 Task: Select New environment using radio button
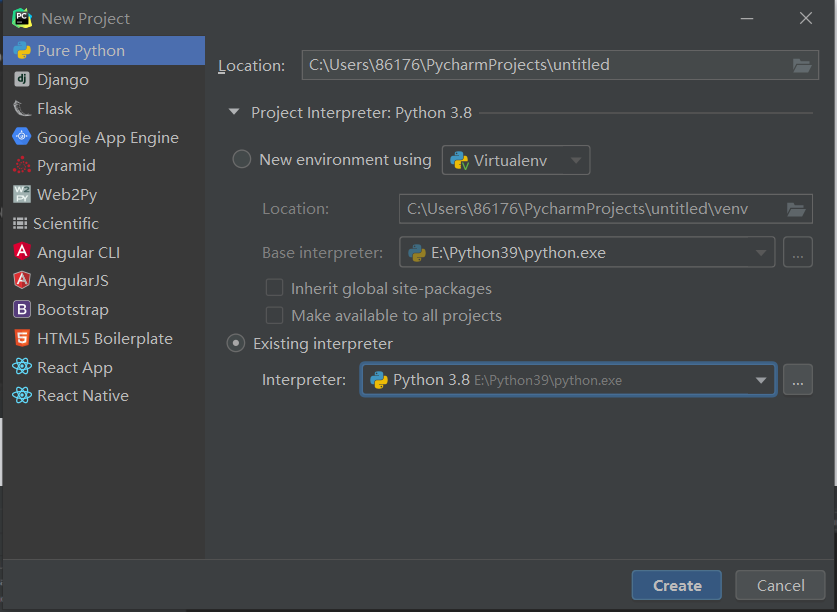click(x=241, y=159)
